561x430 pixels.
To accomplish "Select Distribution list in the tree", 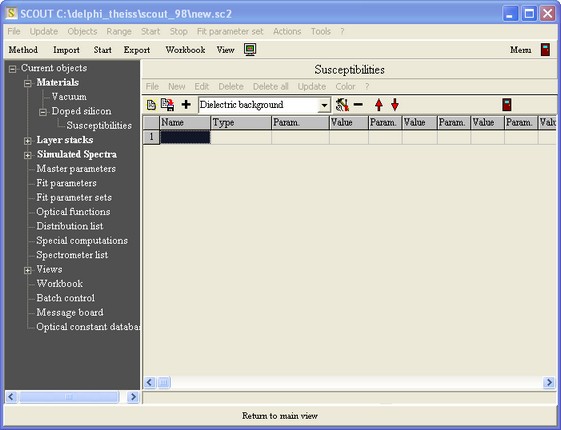I will coord(70,226).
